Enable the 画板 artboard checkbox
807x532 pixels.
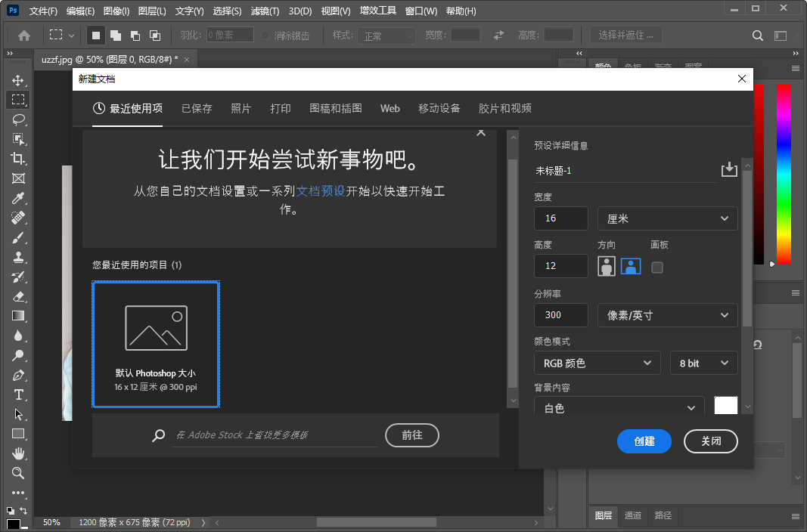[656, 268]
